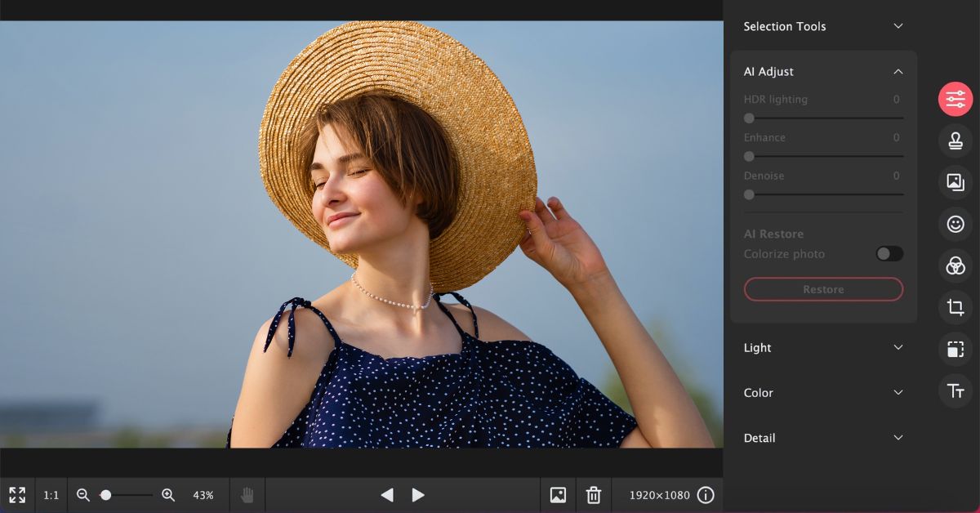Select the Crop tool
This screenshot has width=980, height=513.
click(955, 308)
